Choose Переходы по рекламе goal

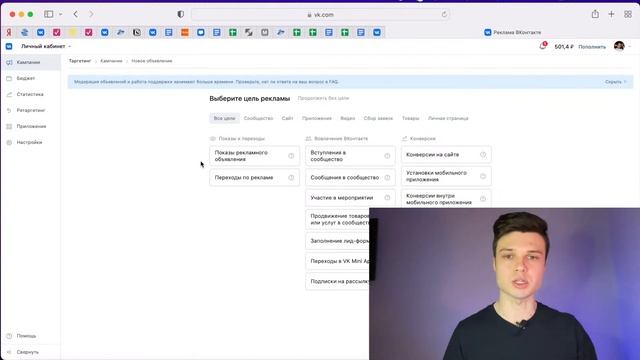tap(254, 178)
